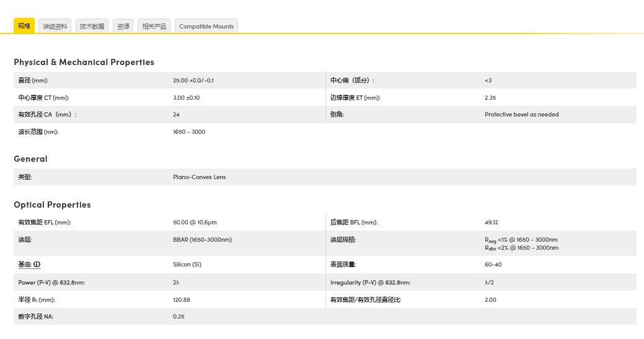
Task: Click the underlined 基底 label
Action: 25,265
